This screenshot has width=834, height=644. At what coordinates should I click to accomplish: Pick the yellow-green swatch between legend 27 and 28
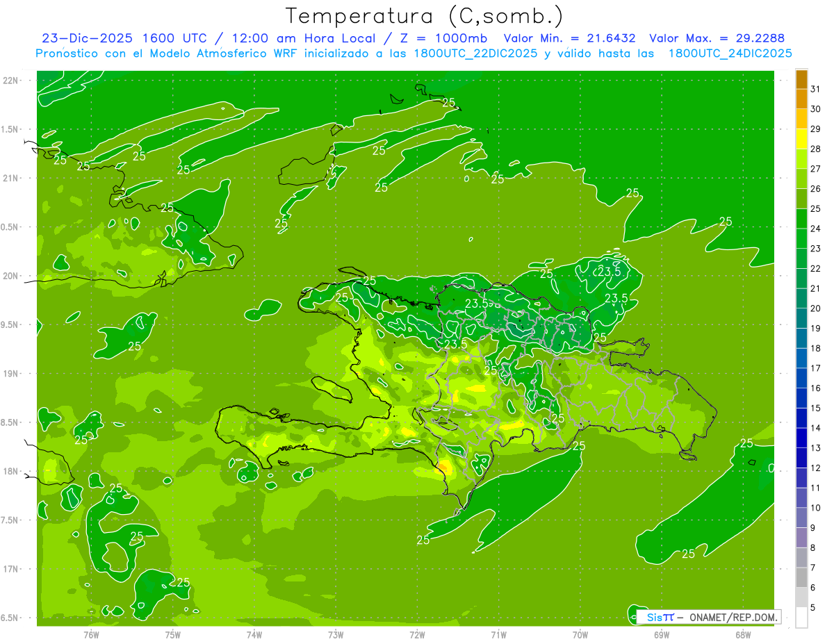coord(801,158)
